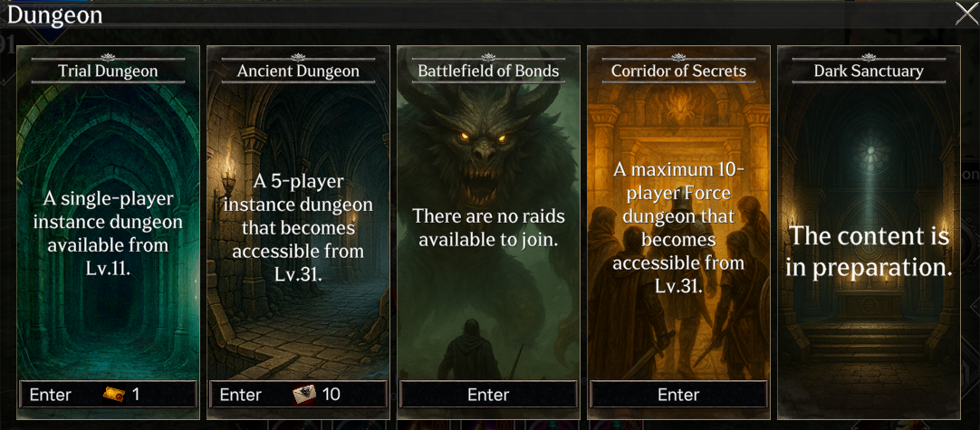Click the horned beast artwork card
980x430 pixels.
(x=488, y=232)
